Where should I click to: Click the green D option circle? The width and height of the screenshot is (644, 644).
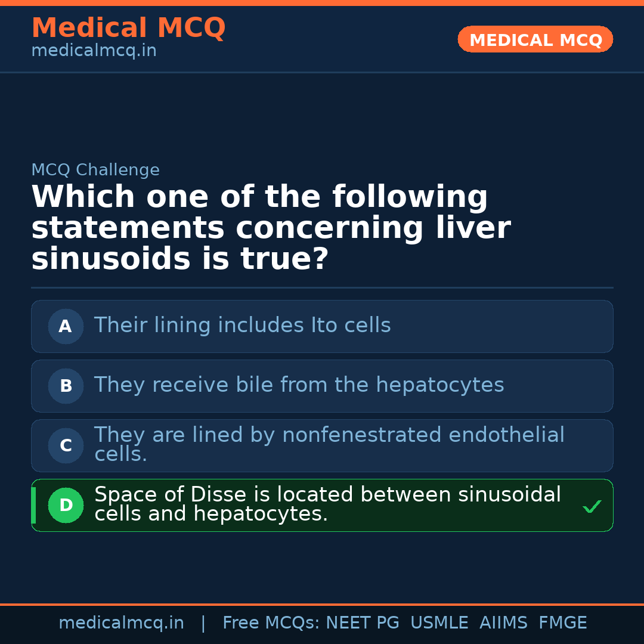66,505
